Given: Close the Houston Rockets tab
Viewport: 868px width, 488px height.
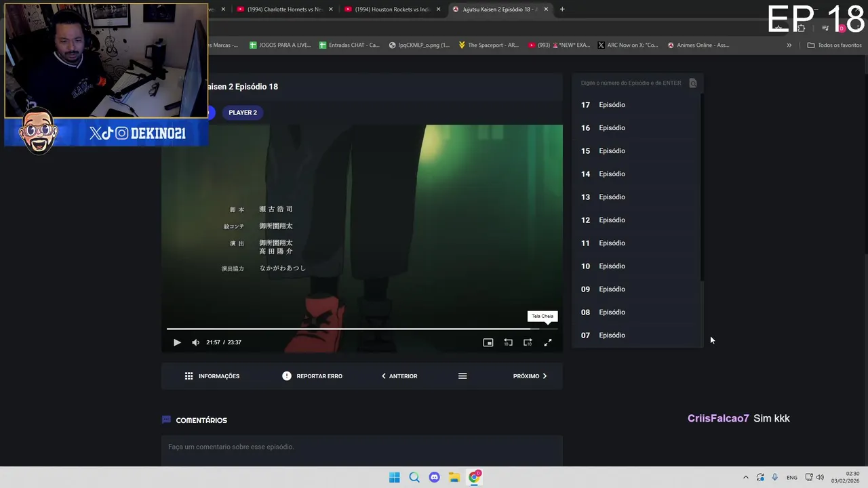Looking at the screenshot, I should [438, 9].
